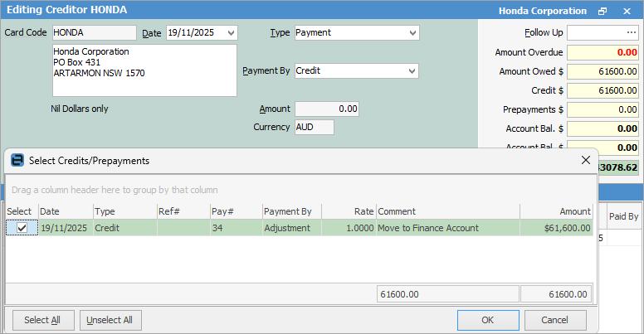644x334 pixels.
Task: Expand the Payment By dropdown showing Credit
Action: (412, 71)
